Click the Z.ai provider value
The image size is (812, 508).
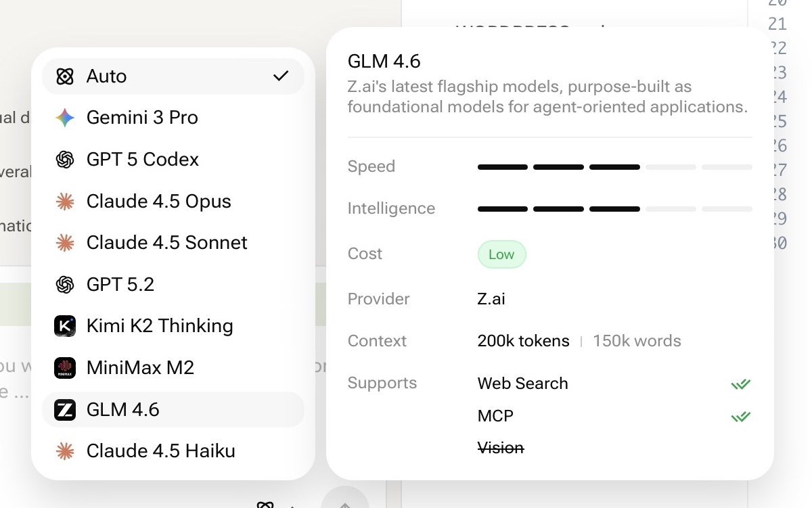pos(491,299)
